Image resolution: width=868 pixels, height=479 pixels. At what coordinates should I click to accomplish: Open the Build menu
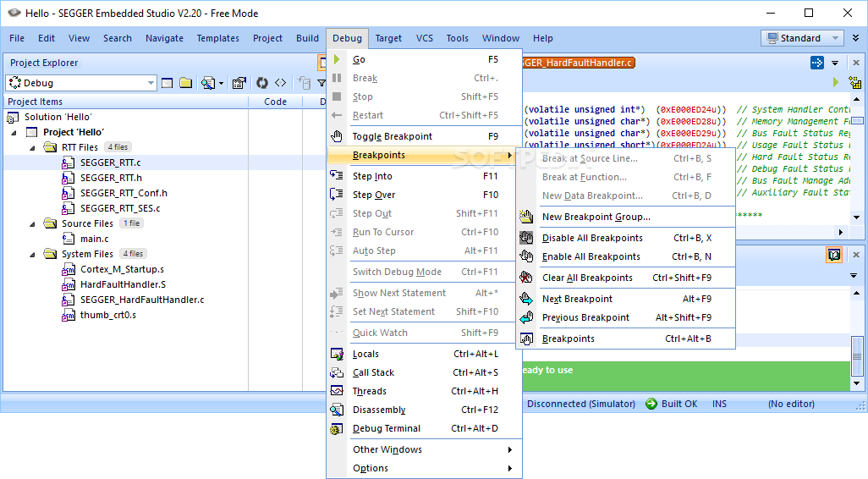307,38
